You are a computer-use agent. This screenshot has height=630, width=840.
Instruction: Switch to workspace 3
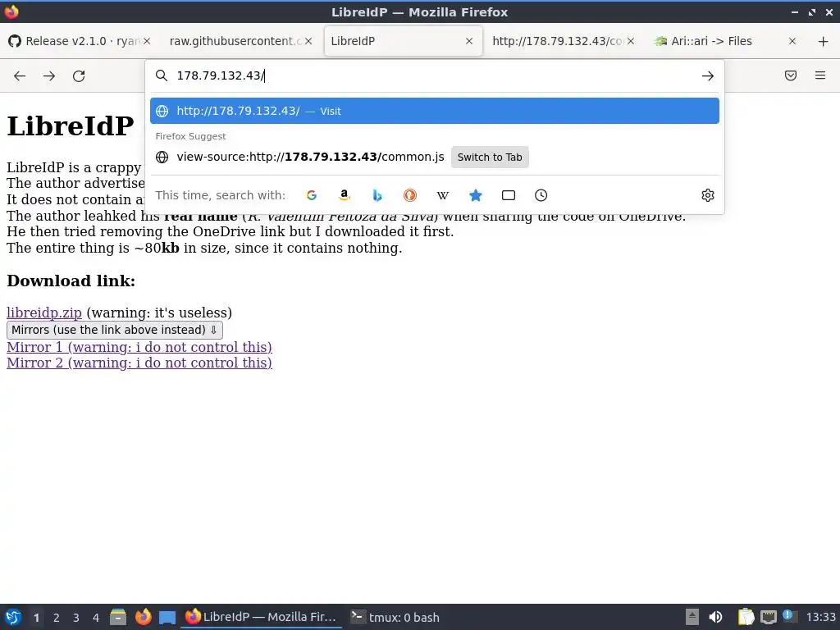(76, 618)
